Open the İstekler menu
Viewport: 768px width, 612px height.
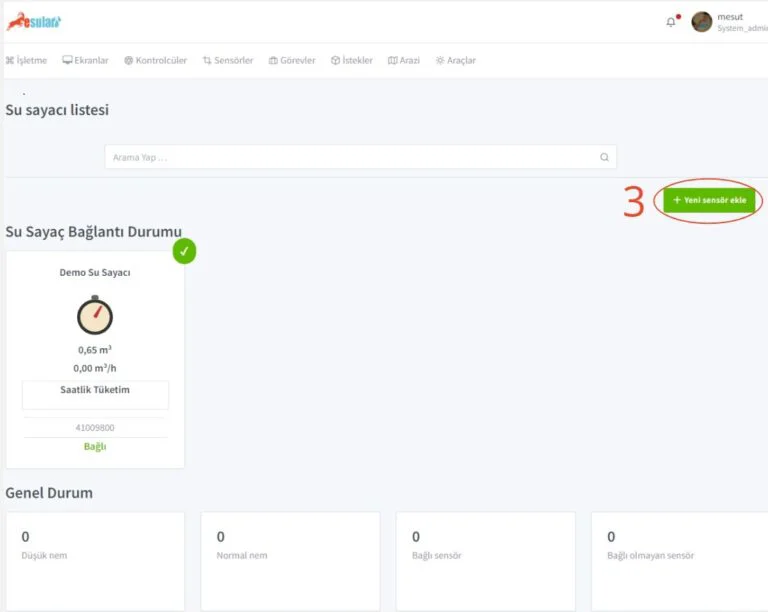(x=352, y=60)
